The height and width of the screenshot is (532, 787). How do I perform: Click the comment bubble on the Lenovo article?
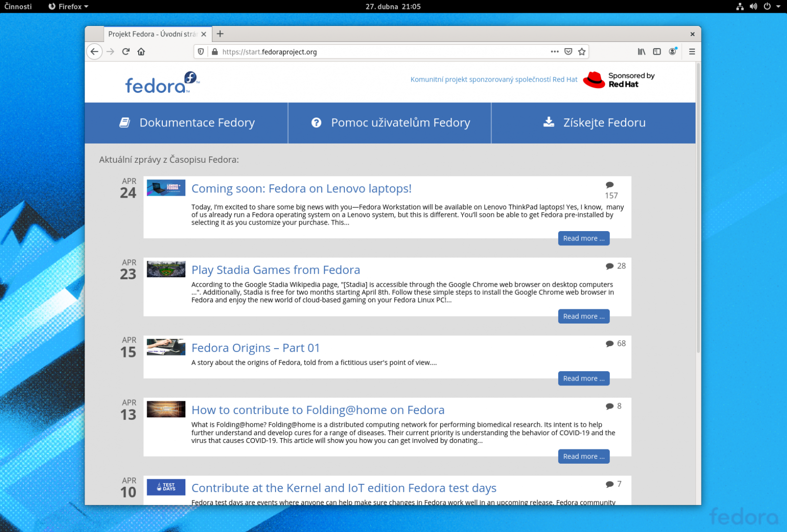pos(610,185)
